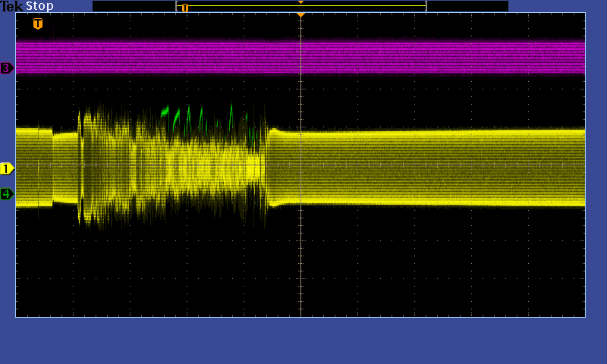
Task: Click left bracket of the record view bar
Action: (x=177, y=6)
